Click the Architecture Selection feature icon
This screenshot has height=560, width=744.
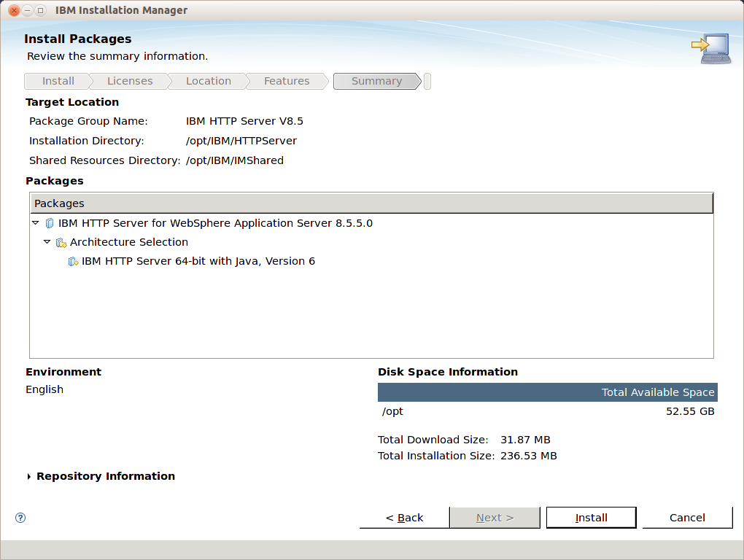point(61,242)
